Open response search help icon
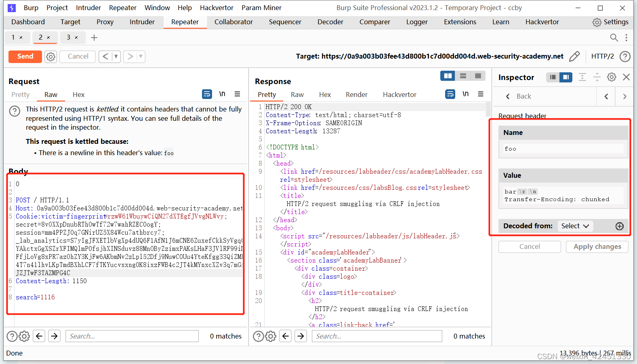Image resolution: width=637 pixels, height=364 pixels. coord(259,336)
